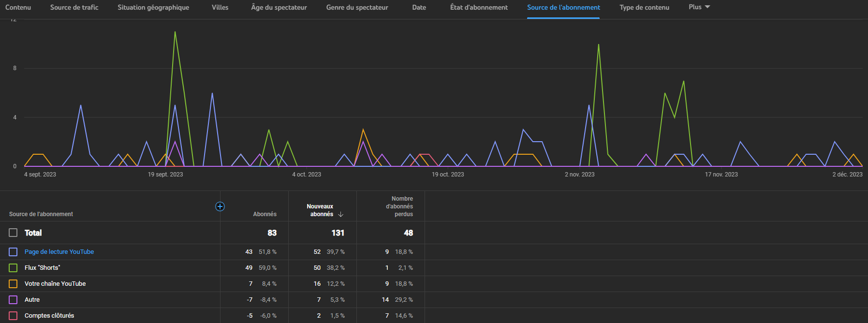Open the État d'abonnement tab
868x323 pixels.
click(x=479, y=7)
